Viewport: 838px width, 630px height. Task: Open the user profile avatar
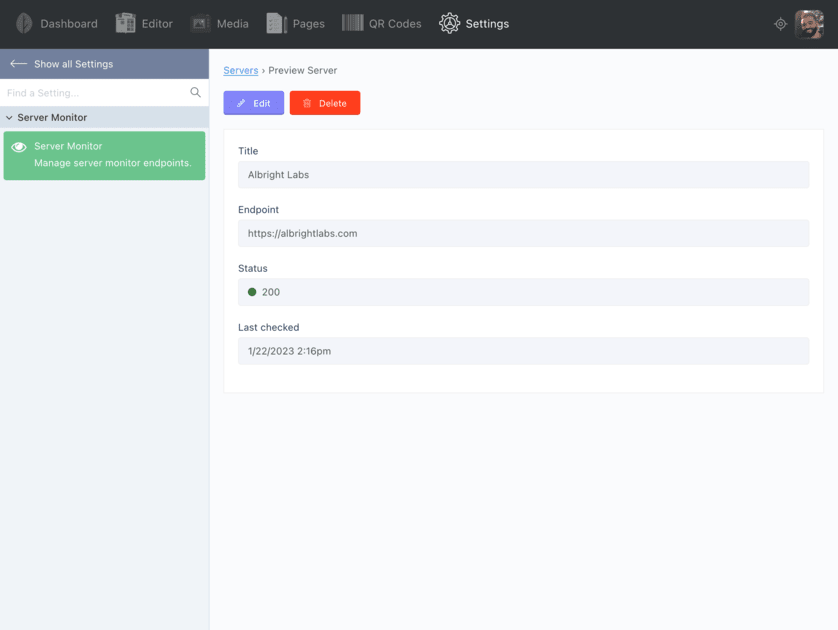click(809, 25)
